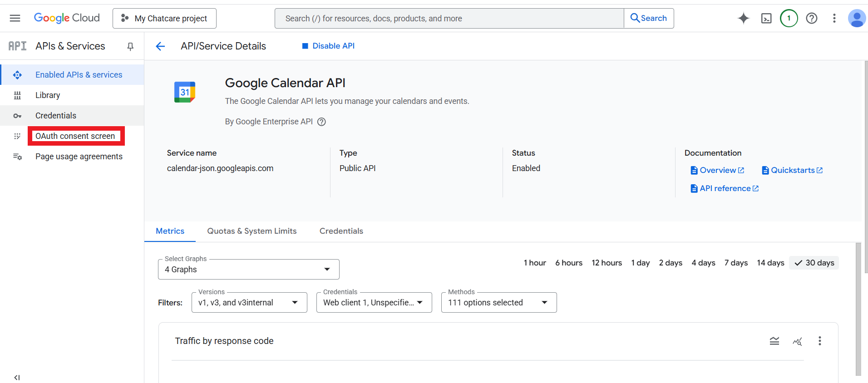The width and height of the screenshot is (868, 383).
Task: Click service name calendar-json.googleapis.com
Action: click(x=220, y=168)
